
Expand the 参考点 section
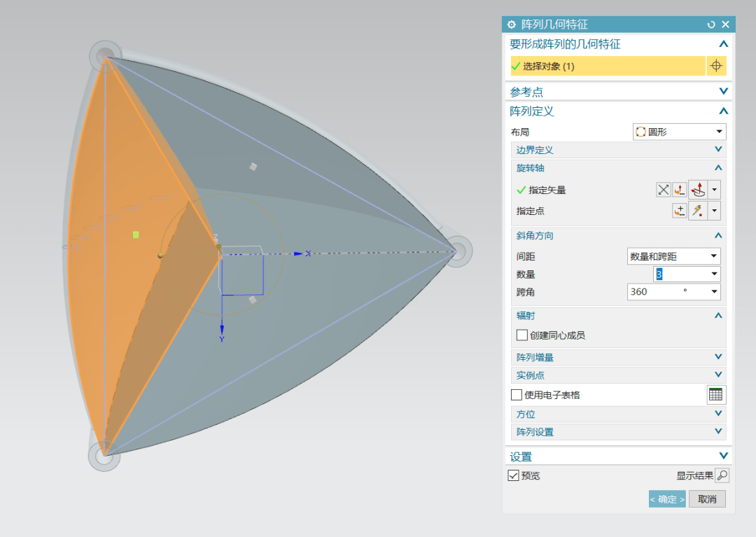click(617, 92)
